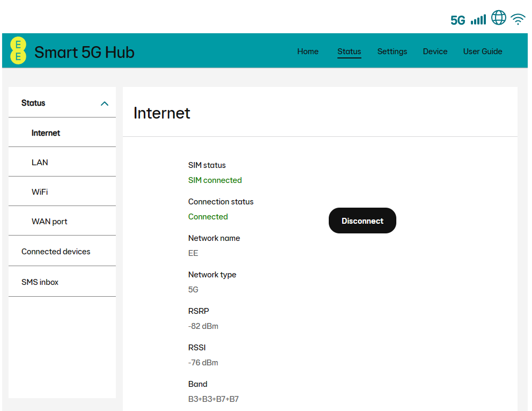The image size is (532, 411).
Task: Click the RSRP label
Action: 198,311
